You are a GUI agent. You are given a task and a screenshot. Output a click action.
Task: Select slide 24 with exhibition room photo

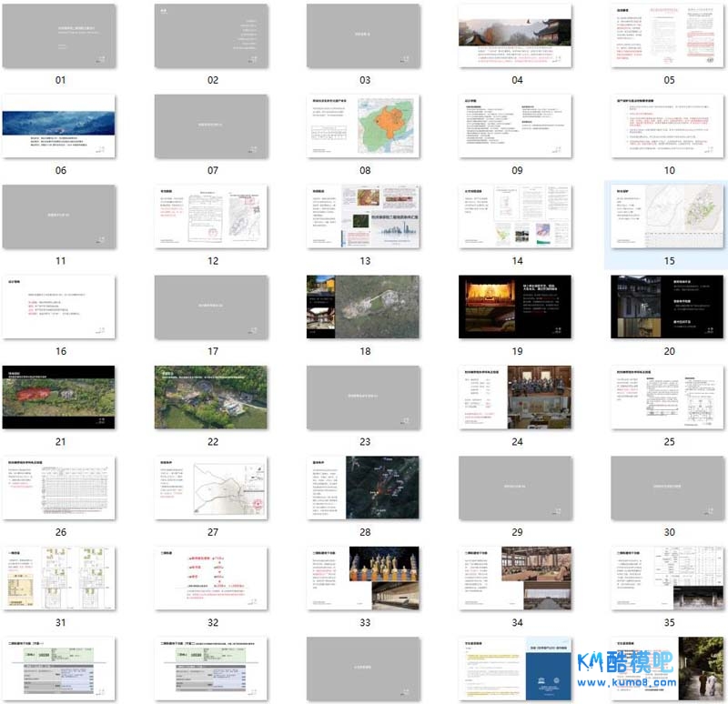pyautogui.click(x=515, y=397)
